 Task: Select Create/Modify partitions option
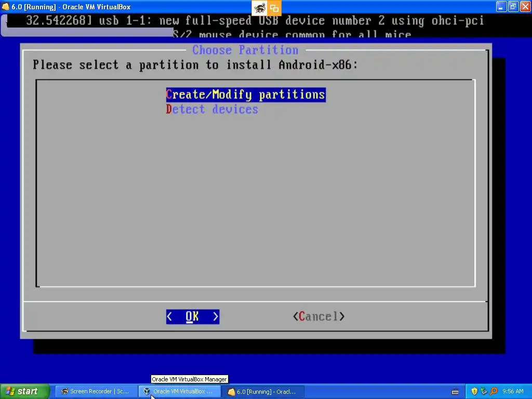(x=246, y=95)
